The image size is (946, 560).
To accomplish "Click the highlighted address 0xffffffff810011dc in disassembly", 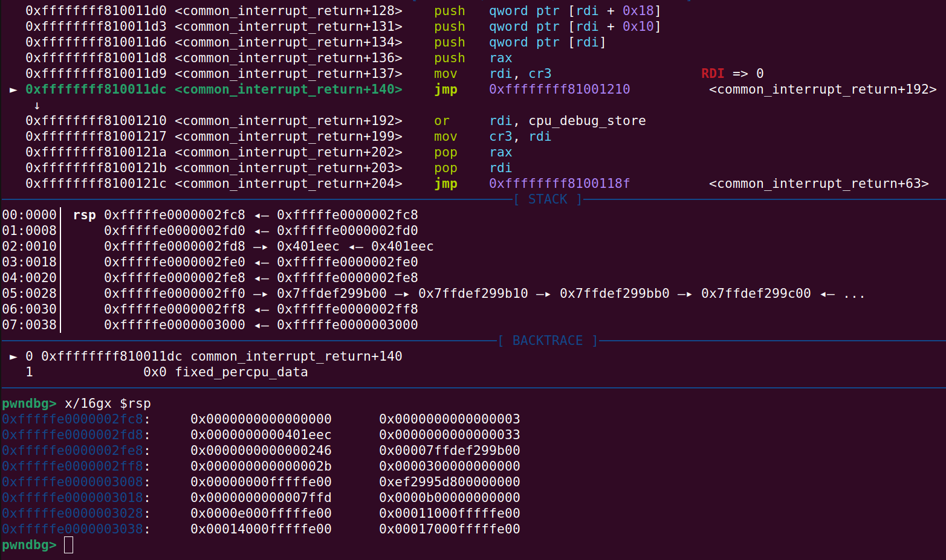I will click(96, 89).
